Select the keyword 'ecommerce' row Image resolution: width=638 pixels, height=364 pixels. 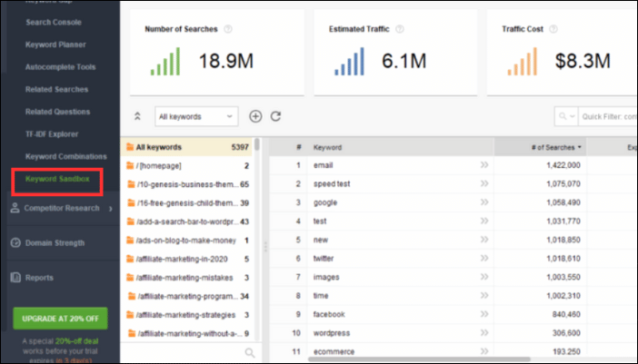pyautogui.click(x=454, y=351)
